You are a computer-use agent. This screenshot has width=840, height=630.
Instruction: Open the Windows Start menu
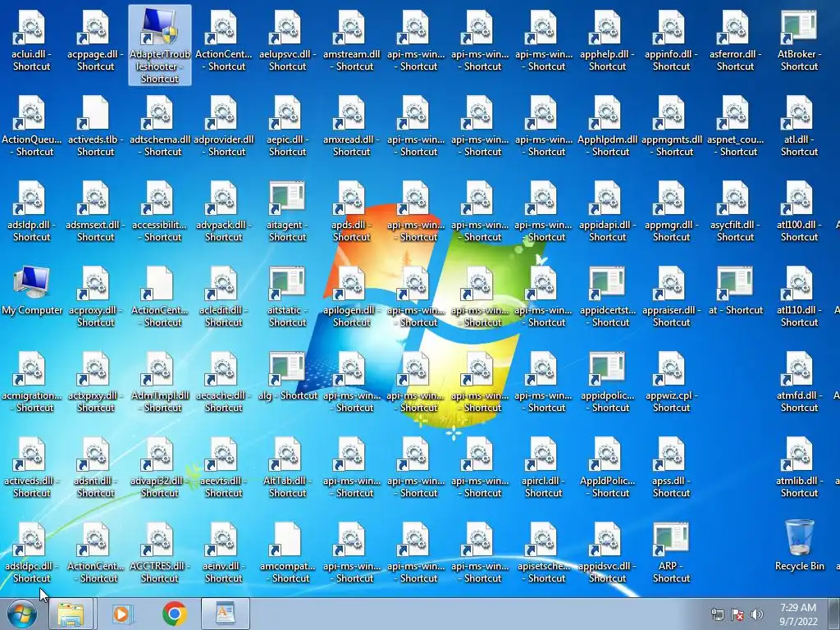(22, 614)
